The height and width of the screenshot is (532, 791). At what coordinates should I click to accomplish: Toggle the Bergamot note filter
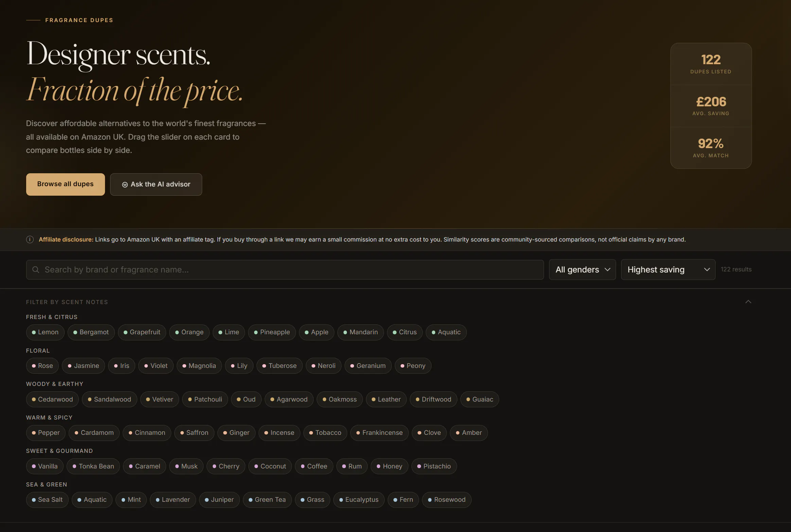point(91,332)
